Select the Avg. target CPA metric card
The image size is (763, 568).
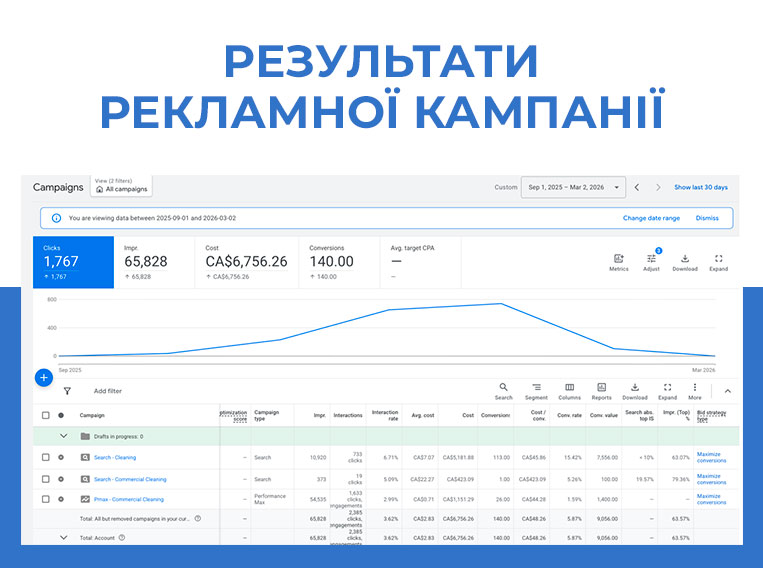(x=420, y=262)
